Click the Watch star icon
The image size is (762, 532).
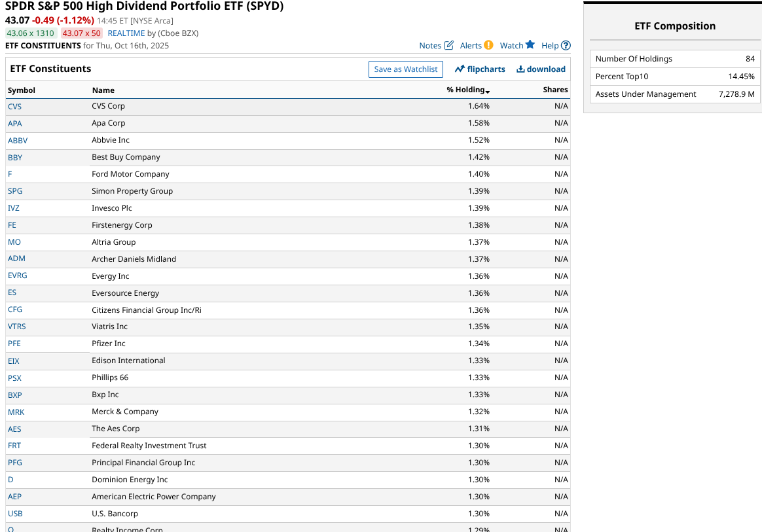pos(530,44)
